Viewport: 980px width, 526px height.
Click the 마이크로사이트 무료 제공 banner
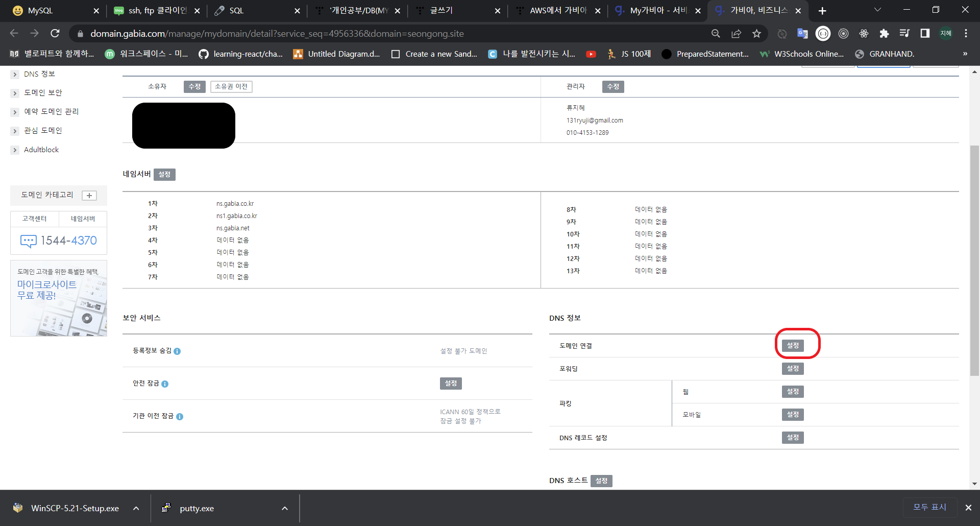59,298
